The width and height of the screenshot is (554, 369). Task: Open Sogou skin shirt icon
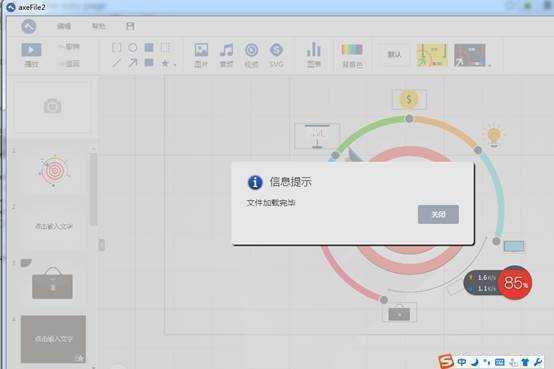(525, 362)
